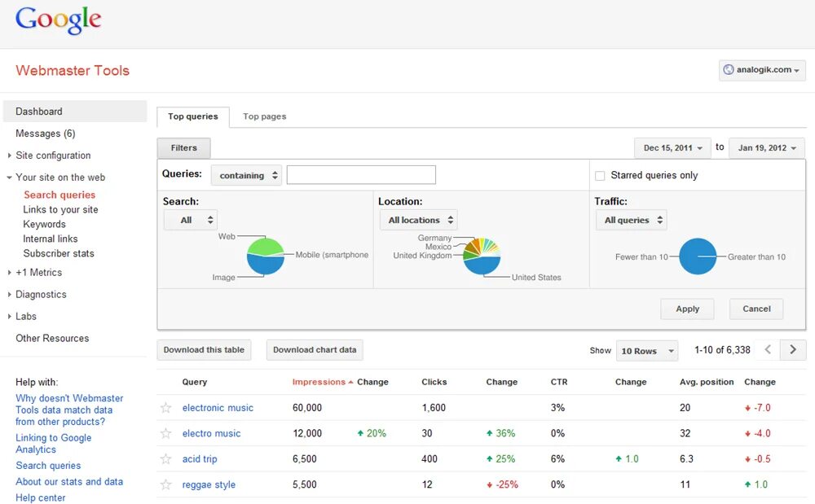Click the Location pie chart
Image resolution: width=815 pixels, height=504 pixels.
482,256
